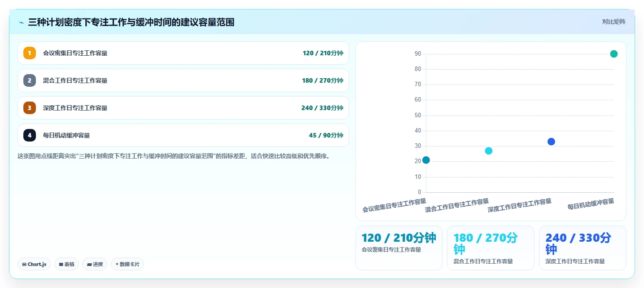Open the 120 / 210分钟 data card
Screen dimensions: 644x288
399,248
